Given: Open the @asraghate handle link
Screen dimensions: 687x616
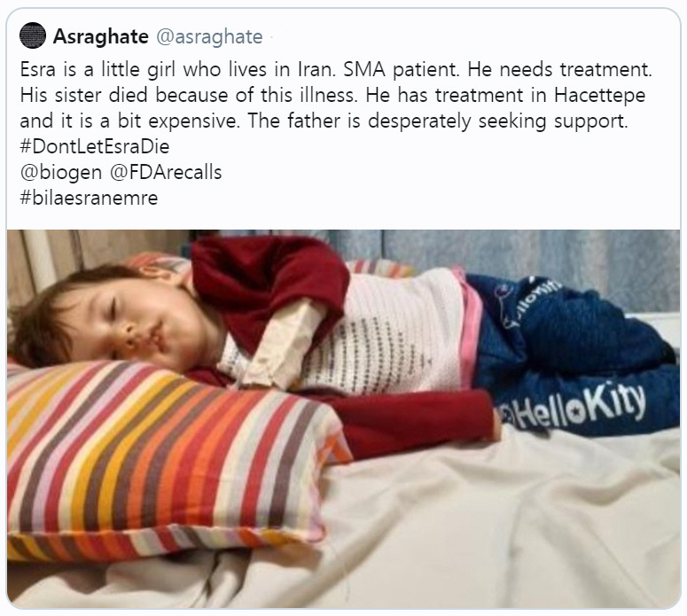Looking at the screenshot, I should click(209, 37).
